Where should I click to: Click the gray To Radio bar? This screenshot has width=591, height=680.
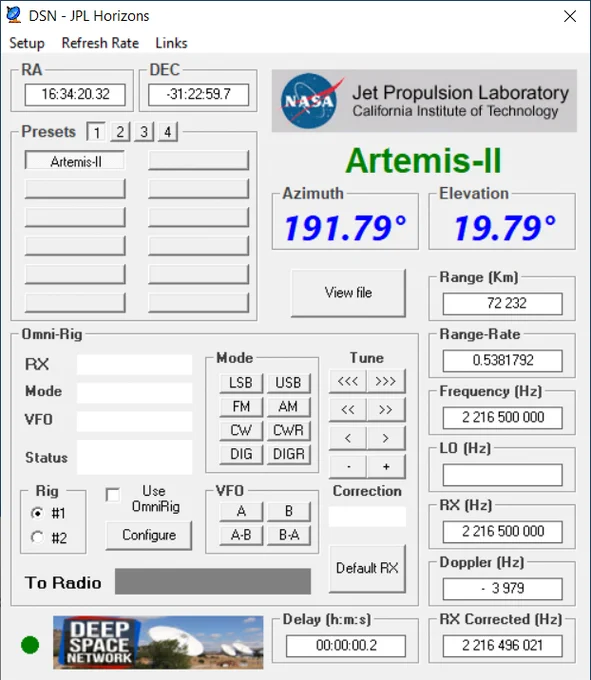[213, 581]
